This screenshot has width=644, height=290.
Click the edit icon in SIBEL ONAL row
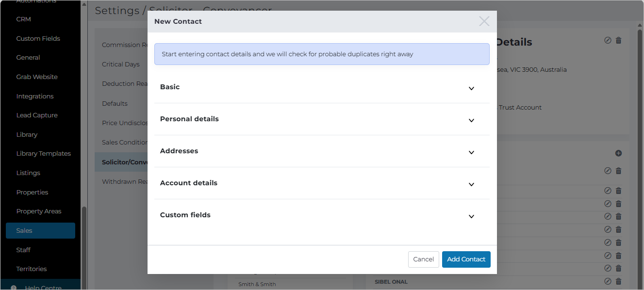point(608,281)
